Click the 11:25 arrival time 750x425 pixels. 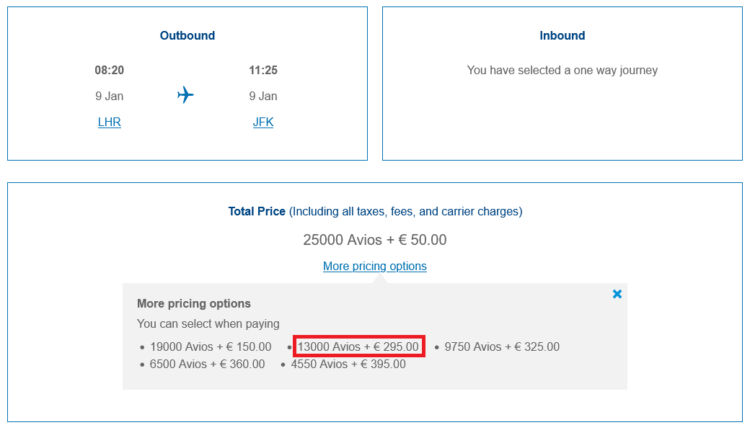pos(263,71)
